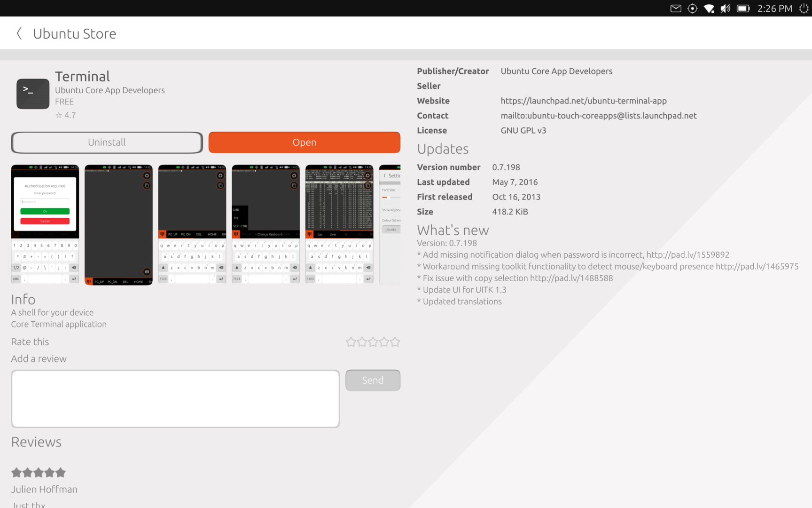View the partially visible Settings screenshot

point(390,225)
